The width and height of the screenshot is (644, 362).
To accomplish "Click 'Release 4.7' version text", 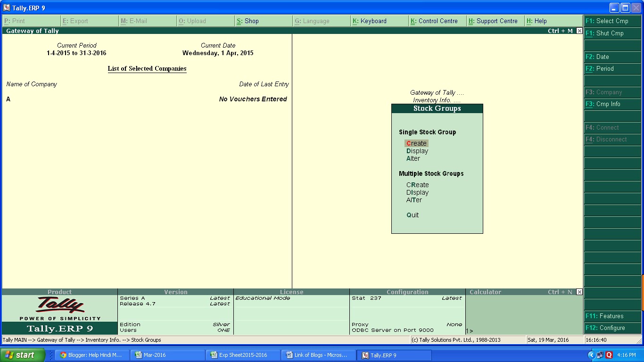I will coord(138,304).
